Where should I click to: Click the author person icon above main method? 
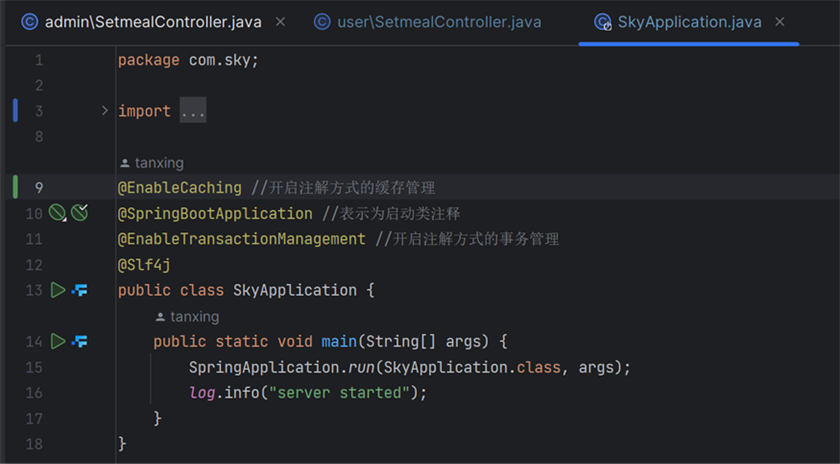[160, 317]
